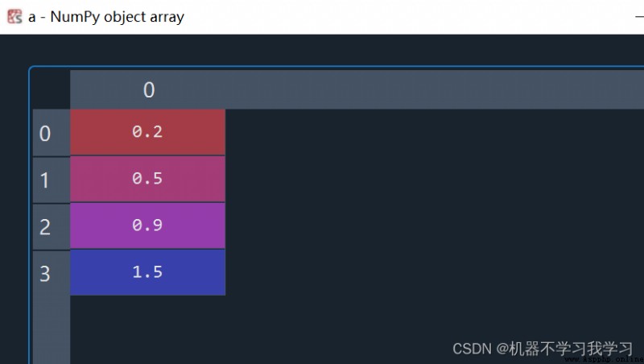Screen dimensions: 644x364
Task: Click the www.aspphp.online watermark
Action: click(604, 360)
